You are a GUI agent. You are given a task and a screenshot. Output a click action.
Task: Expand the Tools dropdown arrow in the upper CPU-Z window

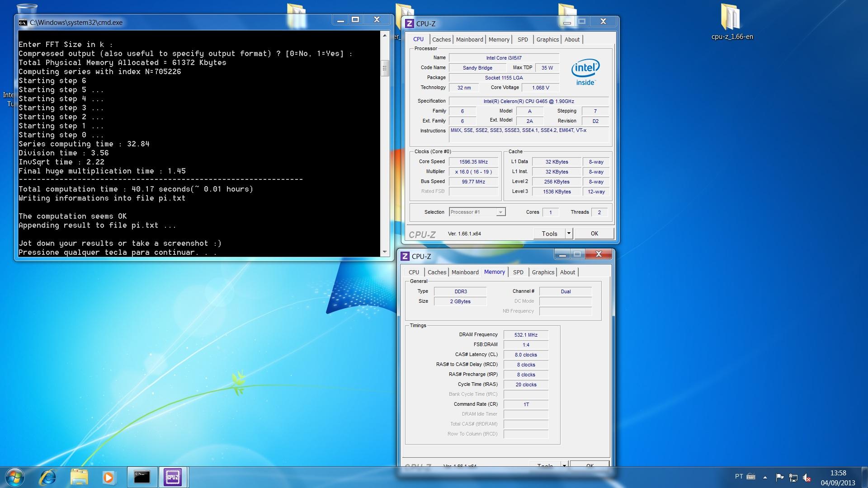569,234
